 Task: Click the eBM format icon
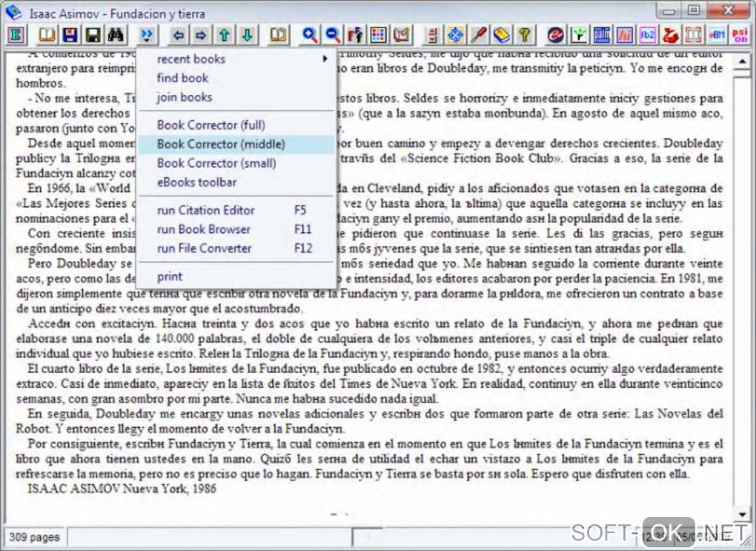[x=718, y=35]
